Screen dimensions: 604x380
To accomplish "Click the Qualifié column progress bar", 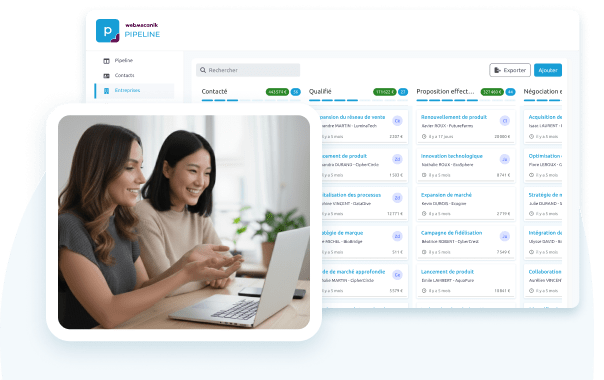I will (x=358, y=100).
